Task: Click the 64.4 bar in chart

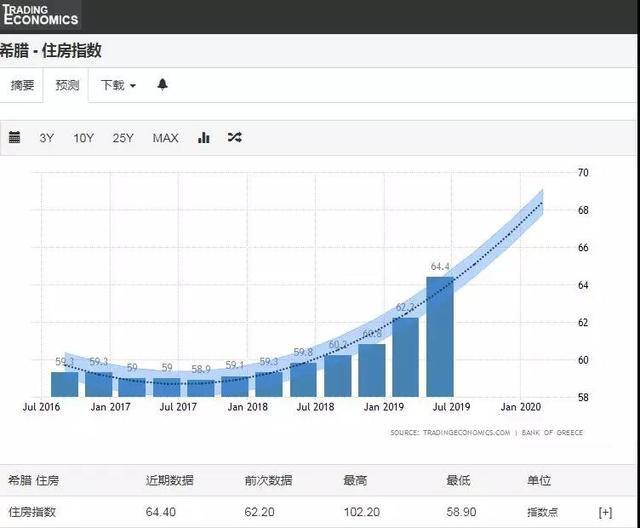Action: point(440,338)
